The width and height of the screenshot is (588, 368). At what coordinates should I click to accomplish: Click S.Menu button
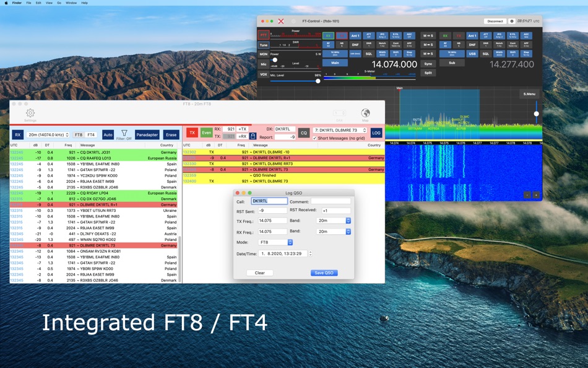tap(529, 94)
